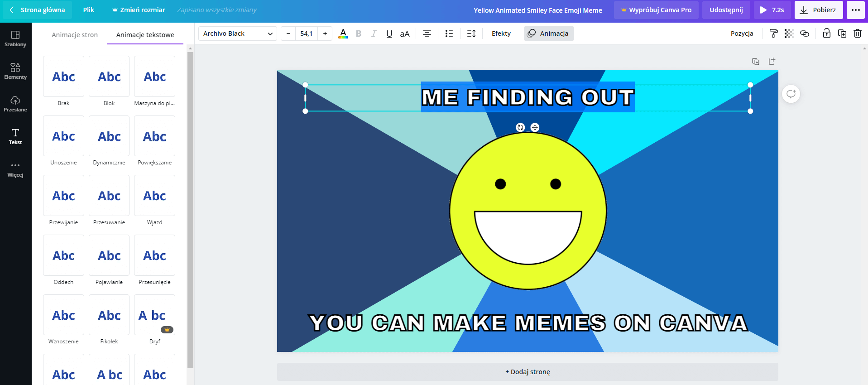
Task: Select the Wjazd animation
Action: click(x=155, y=196)
